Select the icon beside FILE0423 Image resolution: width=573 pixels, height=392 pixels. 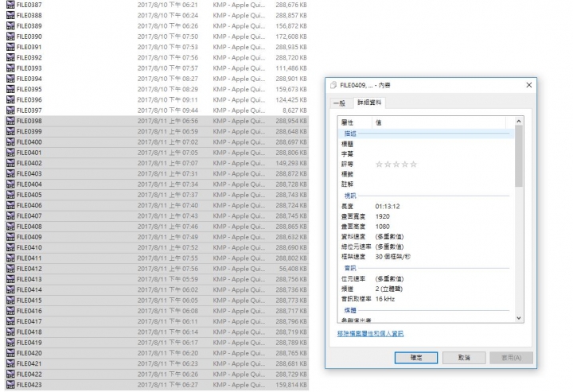click(10, 385)
